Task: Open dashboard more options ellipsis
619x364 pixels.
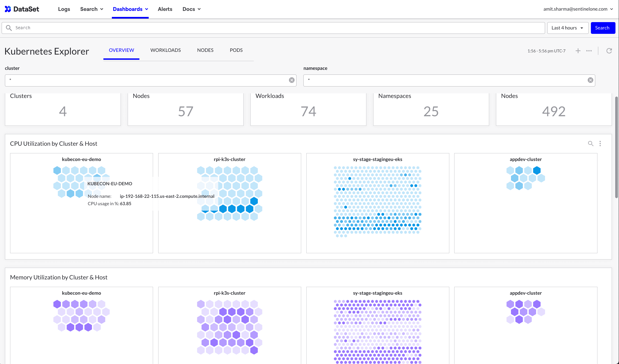Action: [x=589, y=51]
